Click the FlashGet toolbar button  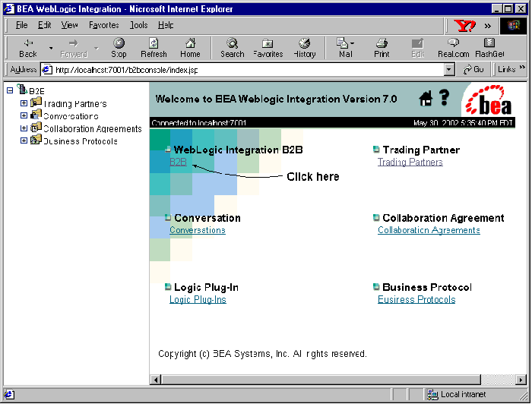click(x=489, y=48)
